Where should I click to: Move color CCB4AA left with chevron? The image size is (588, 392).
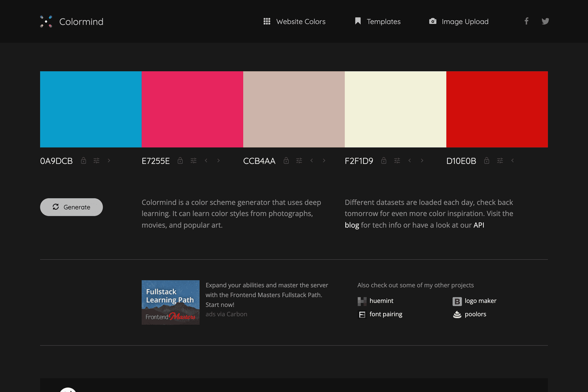pos(311,160)
